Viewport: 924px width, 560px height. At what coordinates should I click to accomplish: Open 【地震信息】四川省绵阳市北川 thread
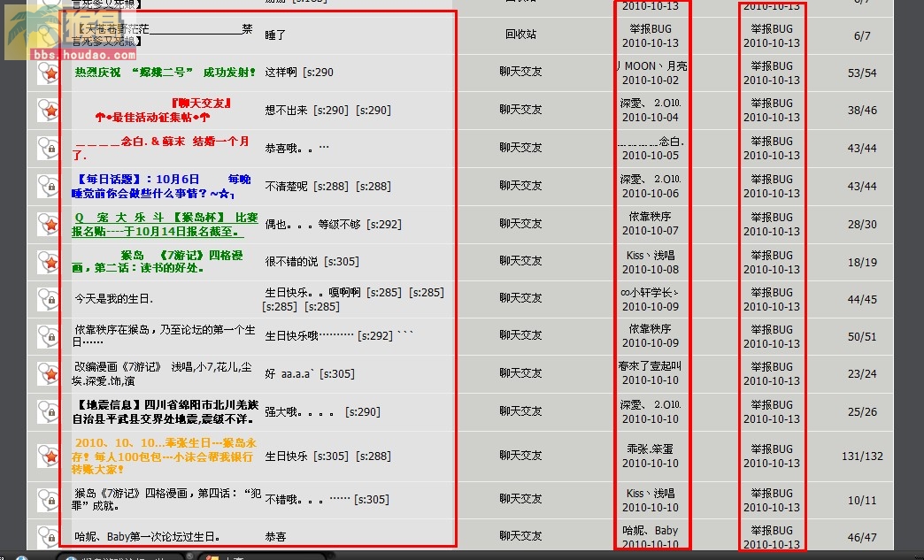(x=165, y=411)
